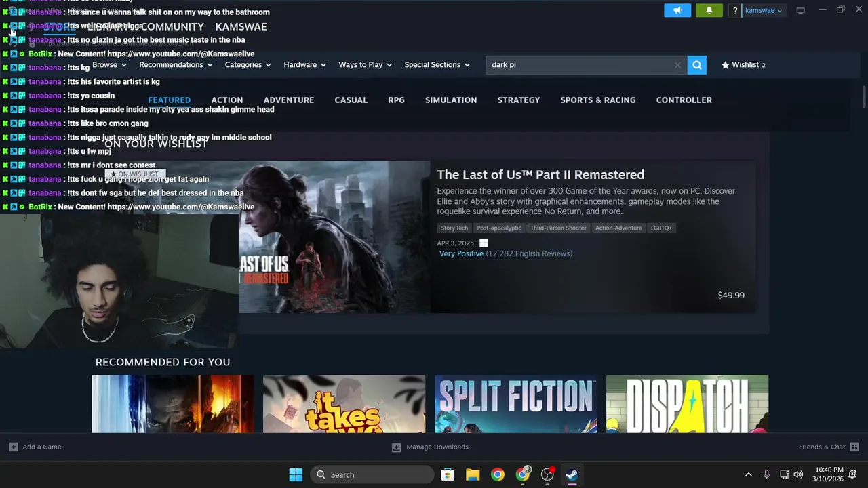Open the green notifications bell
The height and width of the screenshot is (488, 868).
[x=709, y=10]
